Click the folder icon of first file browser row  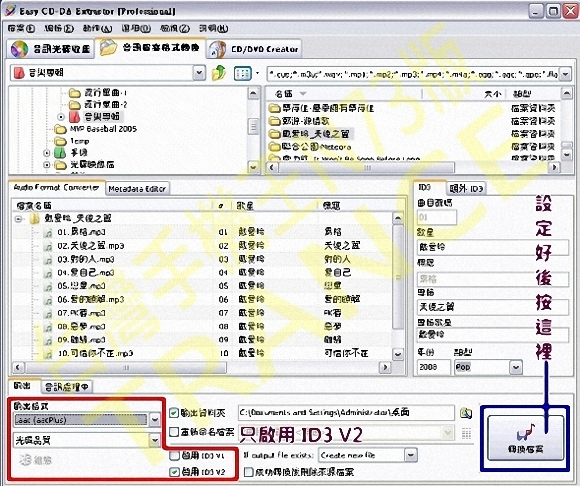pos(274,108)
